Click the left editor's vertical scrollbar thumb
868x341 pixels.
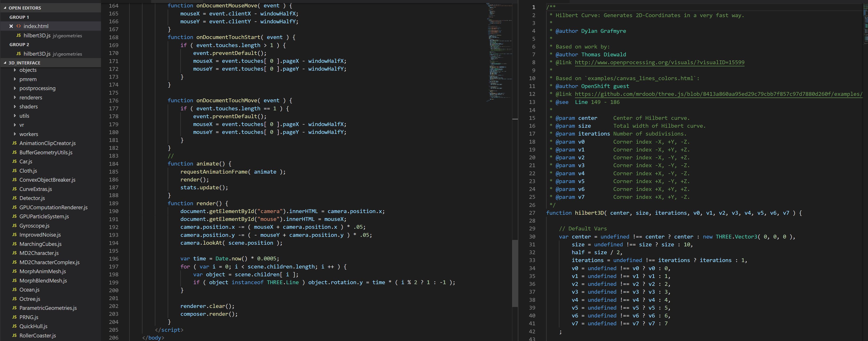tap(515, 273)
